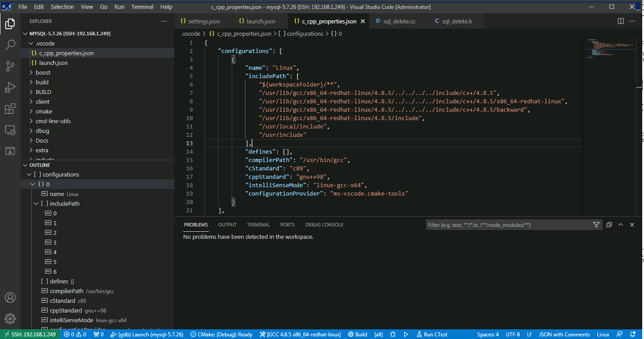Open the Run and Debug view

(10, 87)
